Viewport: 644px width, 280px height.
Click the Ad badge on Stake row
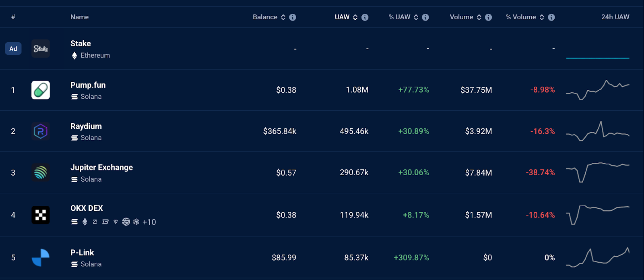tap(13, 49)
